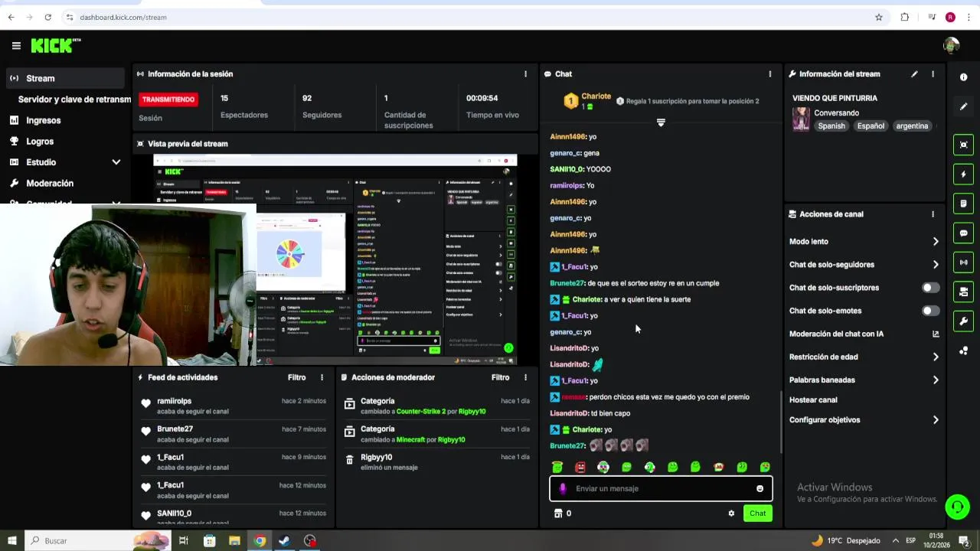The height and width of the screenshot is (551, 980).
Task: Open the Windows Start button
Action: tap(11, 540)
